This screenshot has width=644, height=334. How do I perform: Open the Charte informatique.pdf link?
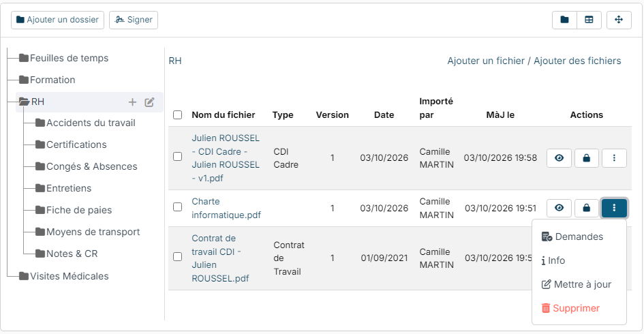(x=226, y=209)
